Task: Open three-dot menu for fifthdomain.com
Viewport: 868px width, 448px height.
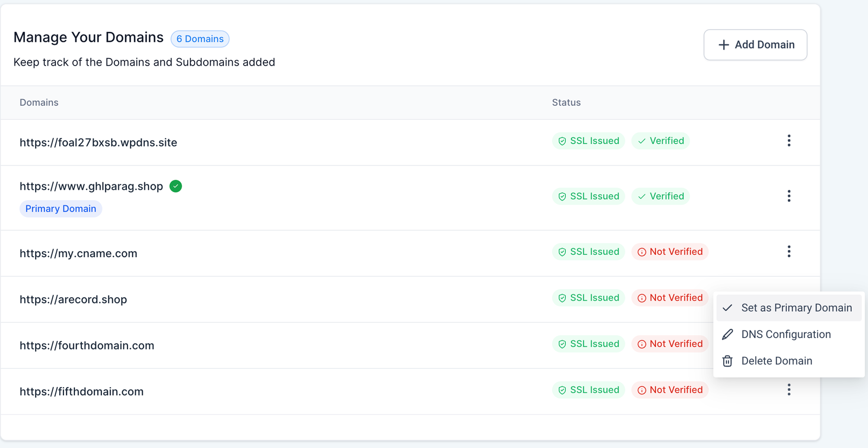Action: pos(789,390)
